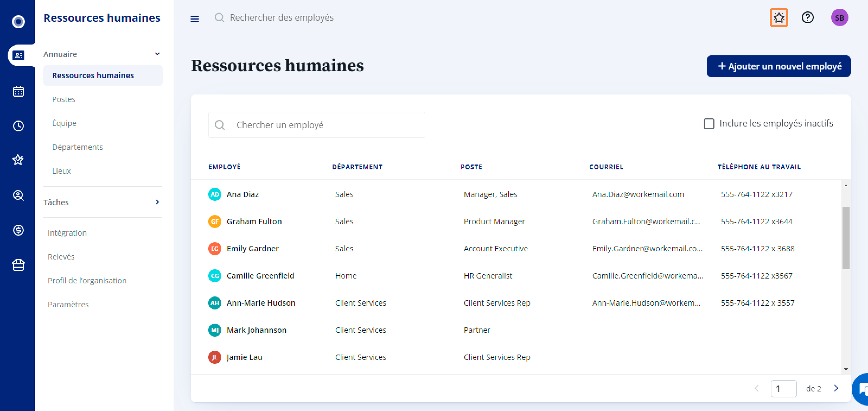Click the page number input box
Screen dimensions: 868x411
pyautogui.click(x=783, y=389)
